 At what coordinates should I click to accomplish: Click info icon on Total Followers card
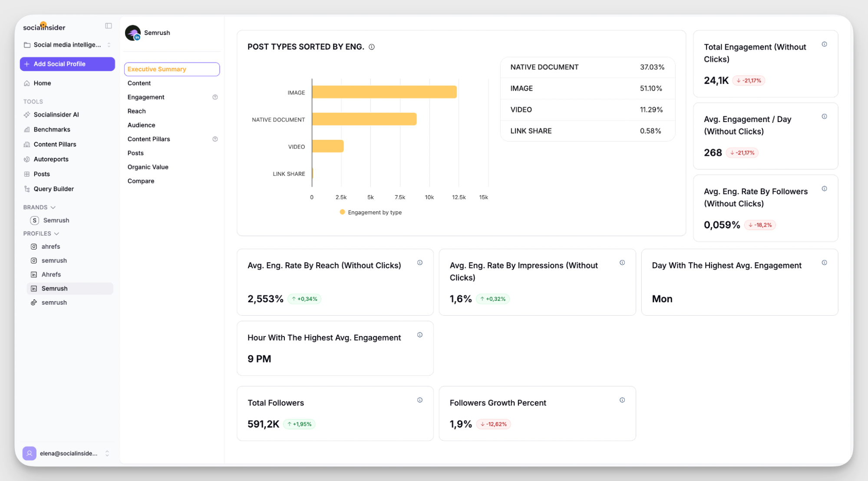[420, 400]
